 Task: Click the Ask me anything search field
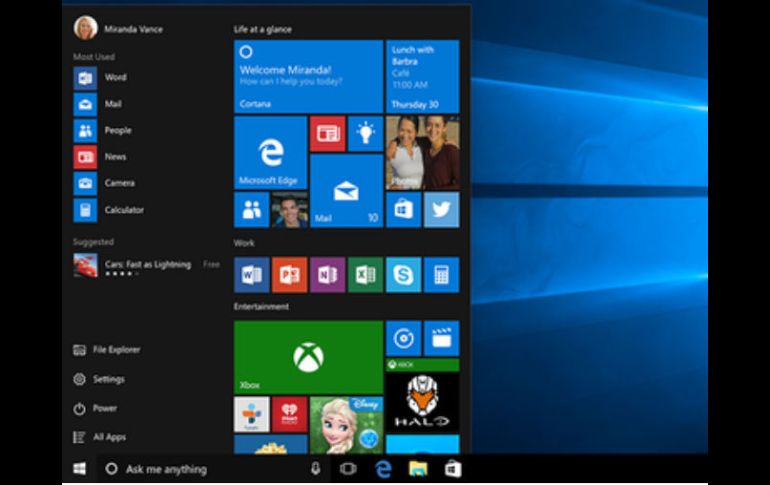click(200, 468)
